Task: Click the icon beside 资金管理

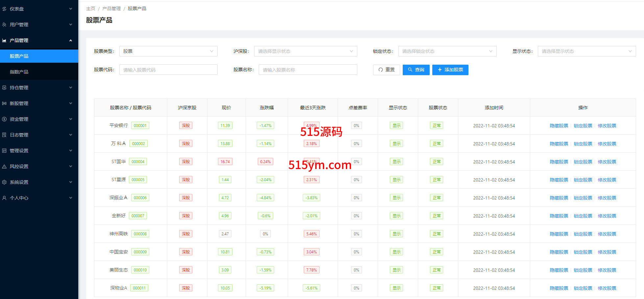Action: coord(4,119)
